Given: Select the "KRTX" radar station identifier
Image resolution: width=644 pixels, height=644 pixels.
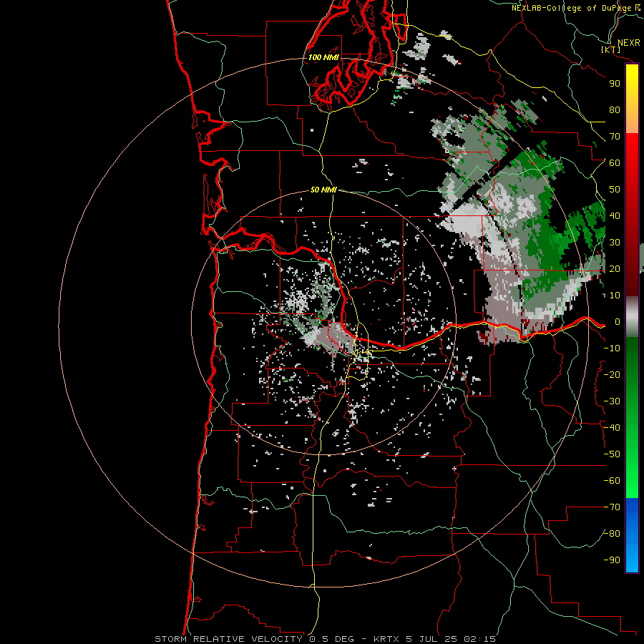Looking at the screenshot, I should coord(387,639).
